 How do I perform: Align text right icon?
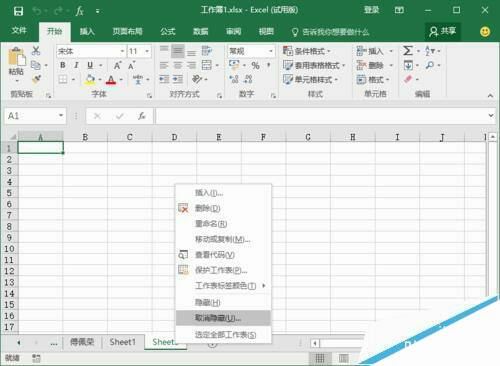click(191, 65)
